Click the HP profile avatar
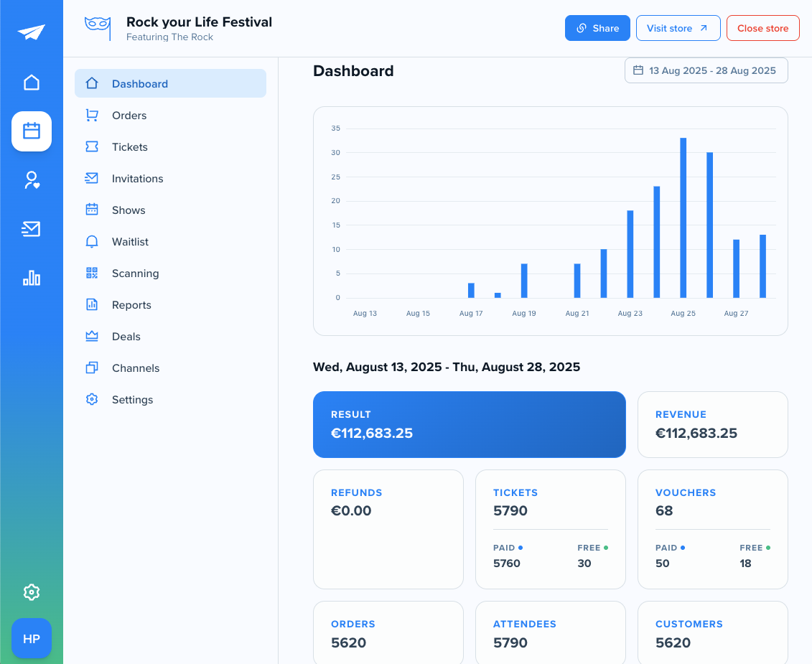The image size is (812, 664). click(x=32, y=638)
